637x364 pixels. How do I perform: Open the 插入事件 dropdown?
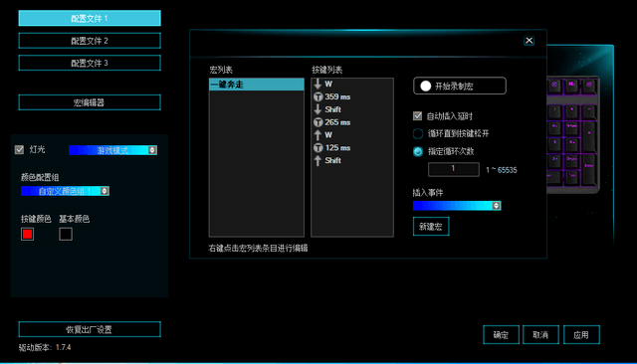pyautogui.click(x=457, y=206)
